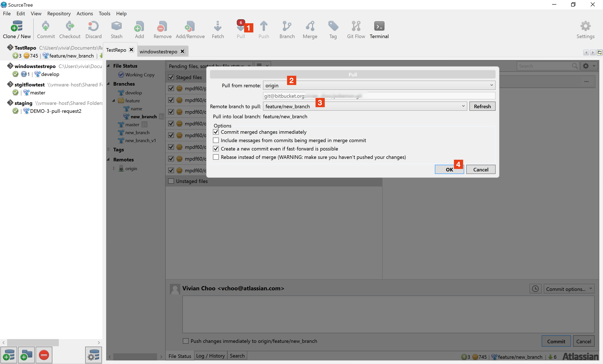Uncheck the first mpdf60/p staged file
Screen dimensions: 603x364
coord(171,88)
